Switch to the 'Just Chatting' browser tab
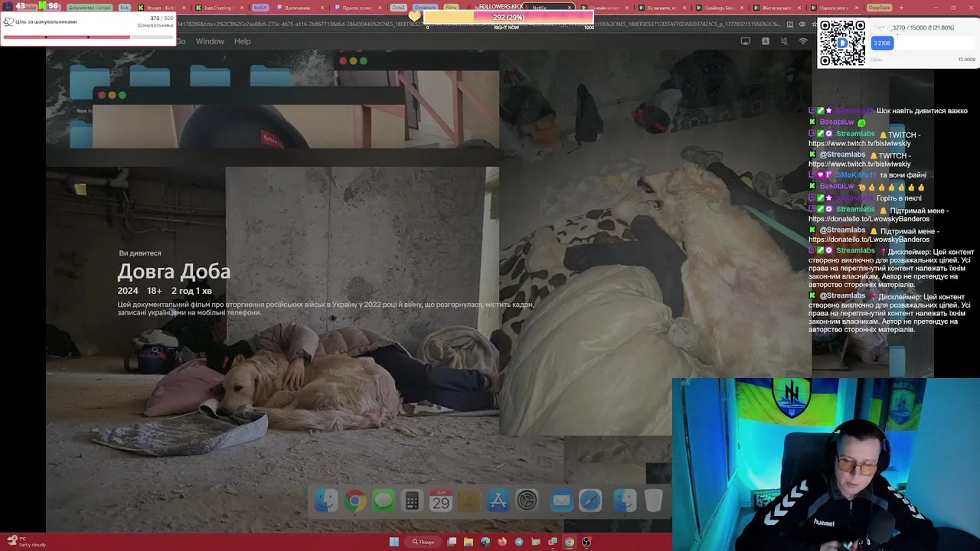980x551 pixels. 218,8
